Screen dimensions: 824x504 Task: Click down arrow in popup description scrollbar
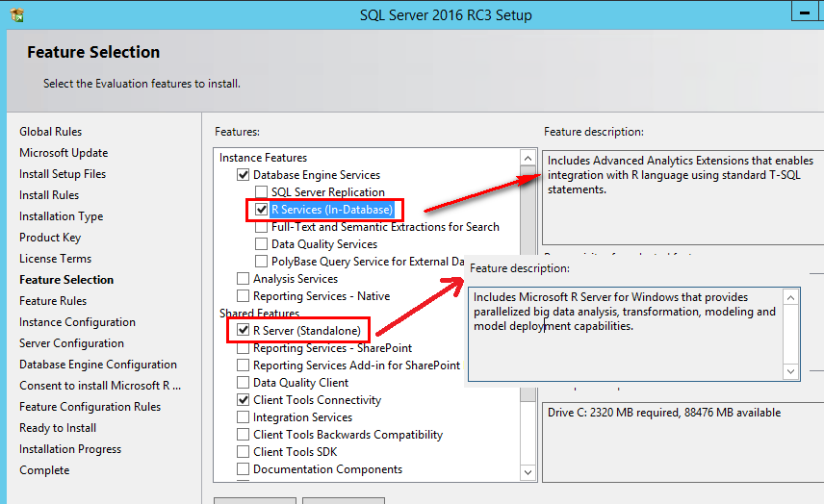tap(791, 371)
